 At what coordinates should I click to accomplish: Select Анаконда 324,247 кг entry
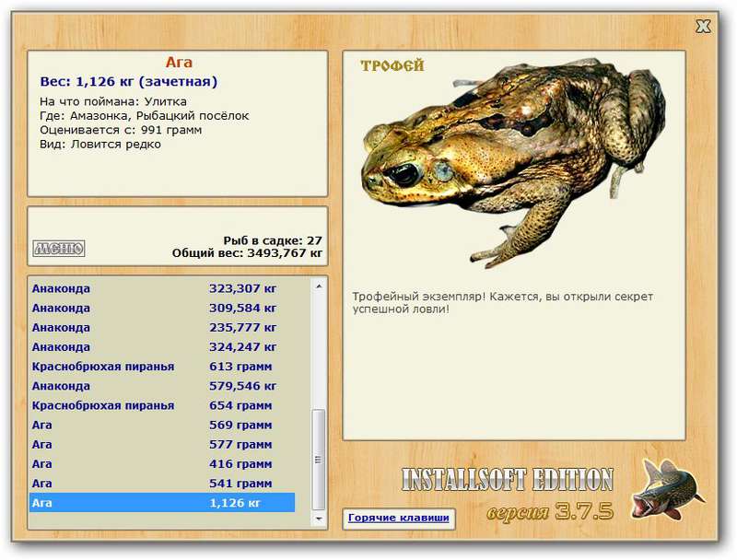tap(162, 347)
